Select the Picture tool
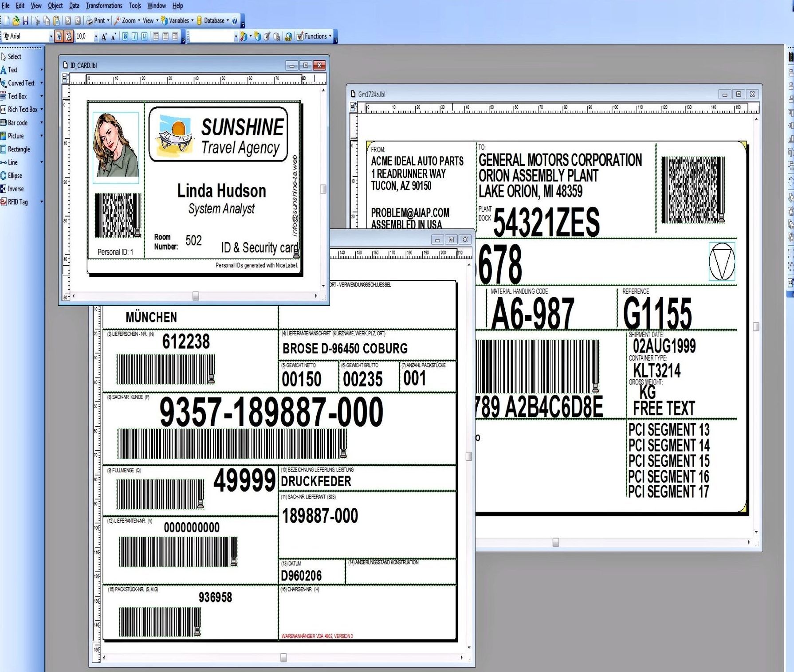Screen dimensions: 794x672 15,136
